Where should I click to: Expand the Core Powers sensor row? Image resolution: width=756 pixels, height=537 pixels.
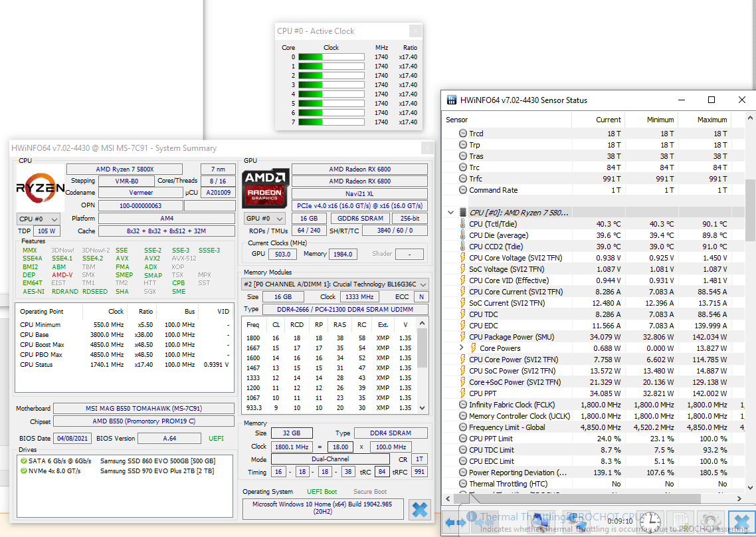[x=462, y=348]
